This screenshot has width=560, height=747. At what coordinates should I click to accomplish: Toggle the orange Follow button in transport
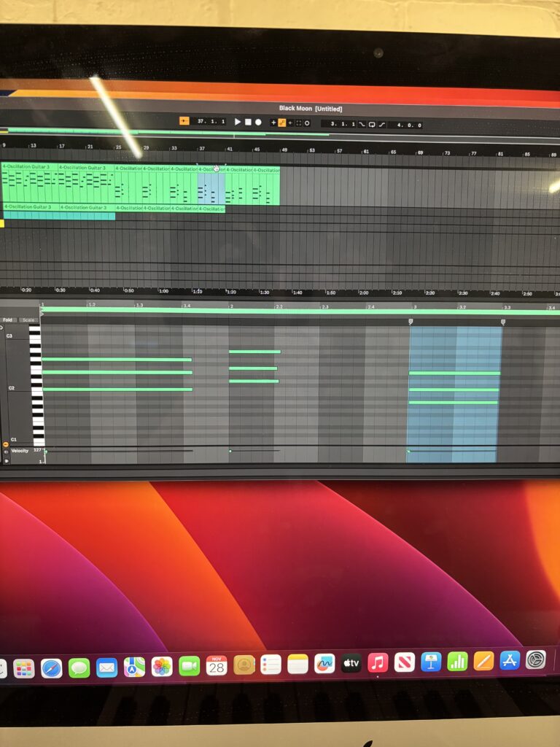pos(184,121)
